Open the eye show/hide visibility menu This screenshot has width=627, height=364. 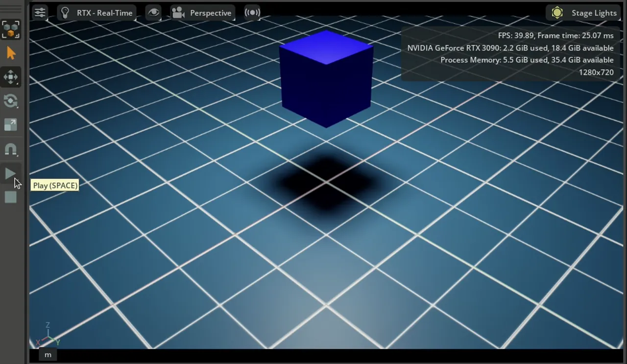(154, 13)
